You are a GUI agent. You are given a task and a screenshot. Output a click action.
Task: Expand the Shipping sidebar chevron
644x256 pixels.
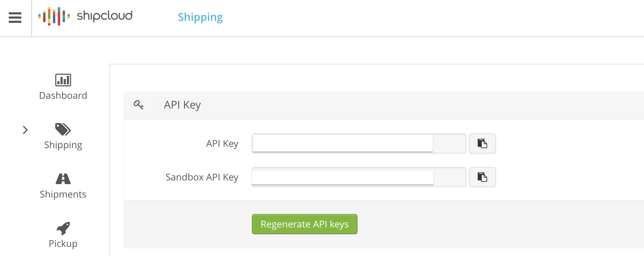pyautogui.click(x=25, y=130)
